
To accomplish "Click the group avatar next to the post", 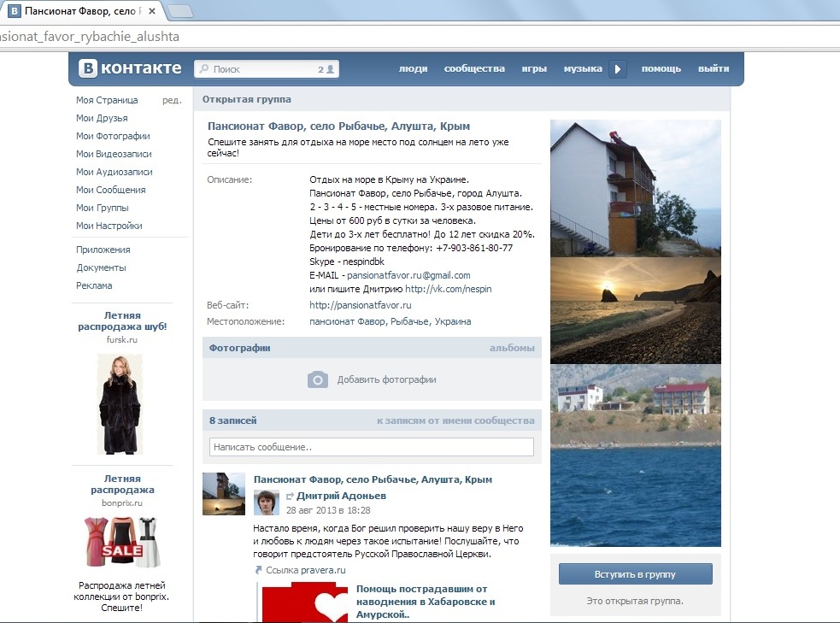I will [x=224, y=494].
